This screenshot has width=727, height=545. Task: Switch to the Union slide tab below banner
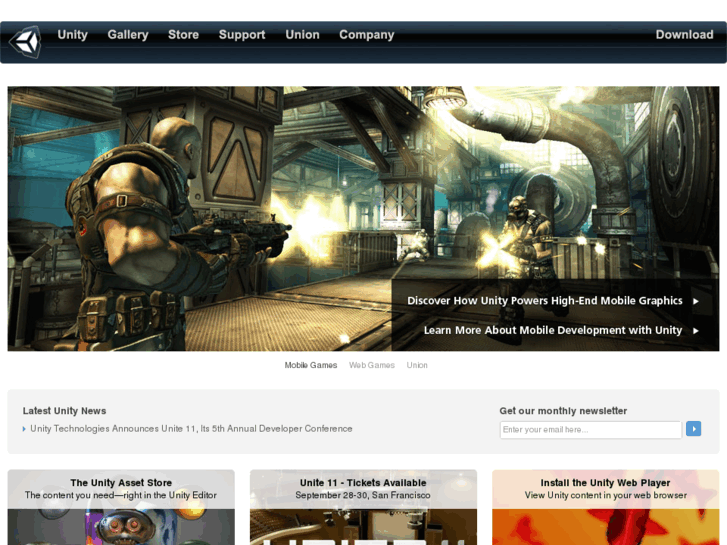click(417, 365)
